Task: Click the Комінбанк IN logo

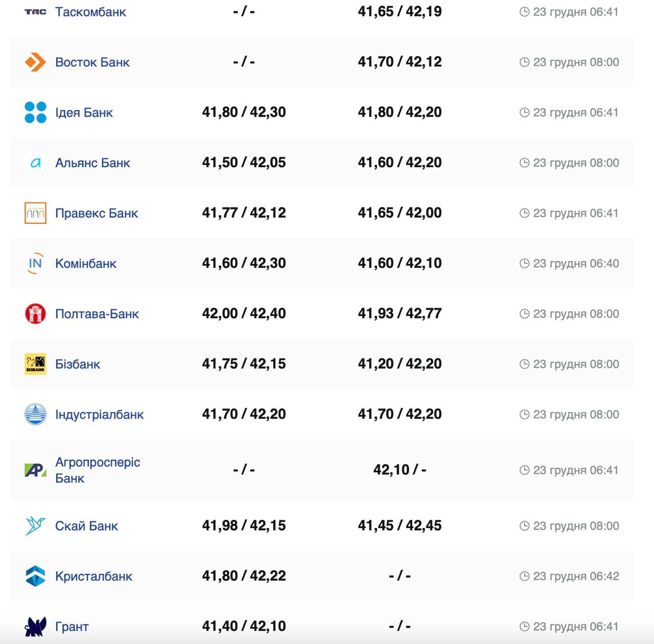Action: point(35,264)
